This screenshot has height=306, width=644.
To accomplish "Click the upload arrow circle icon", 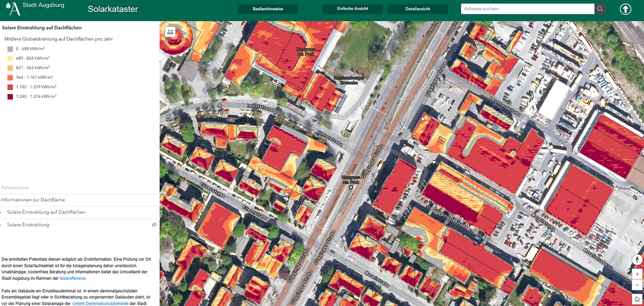I will (625, 9).
